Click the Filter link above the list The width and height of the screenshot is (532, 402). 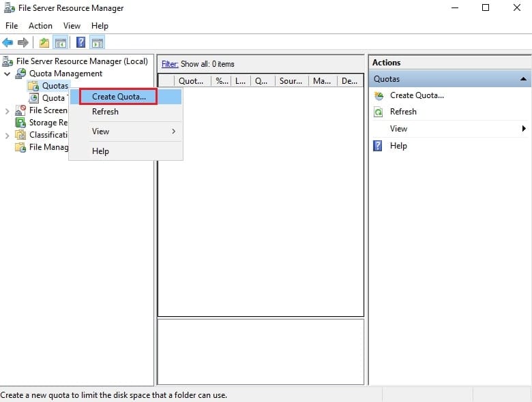(x=170, y=64)
